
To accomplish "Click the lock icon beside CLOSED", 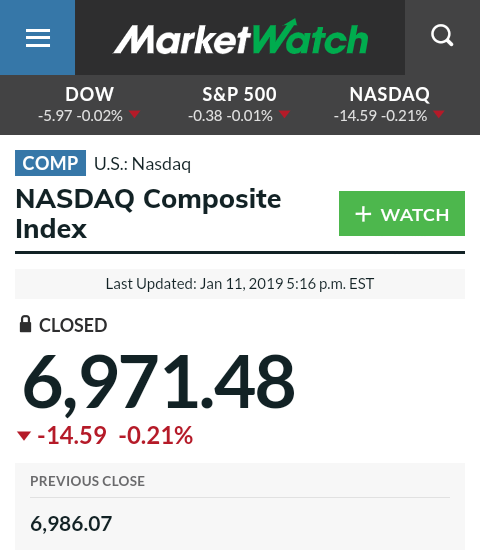I will [x=25, y=324].
